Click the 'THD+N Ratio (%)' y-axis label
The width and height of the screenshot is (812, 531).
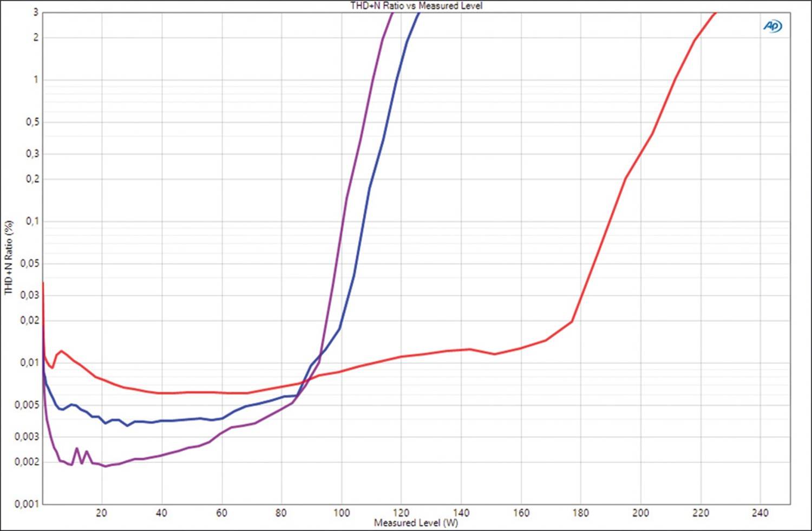[x=9, y=257]
